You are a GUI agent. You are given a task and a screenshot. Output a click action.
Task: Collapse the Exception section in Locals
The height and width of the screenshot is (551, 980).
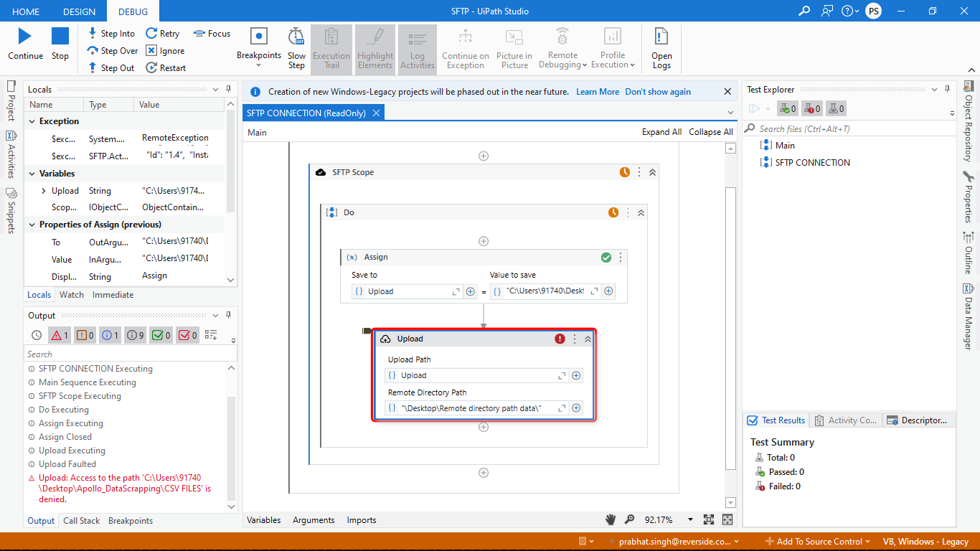[30, 121]
